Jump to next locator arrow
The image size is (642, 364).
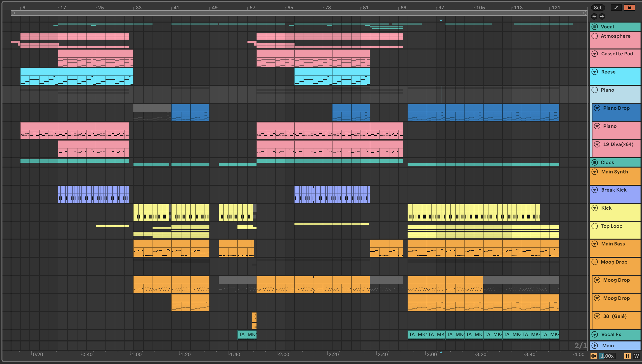[602, 16]
